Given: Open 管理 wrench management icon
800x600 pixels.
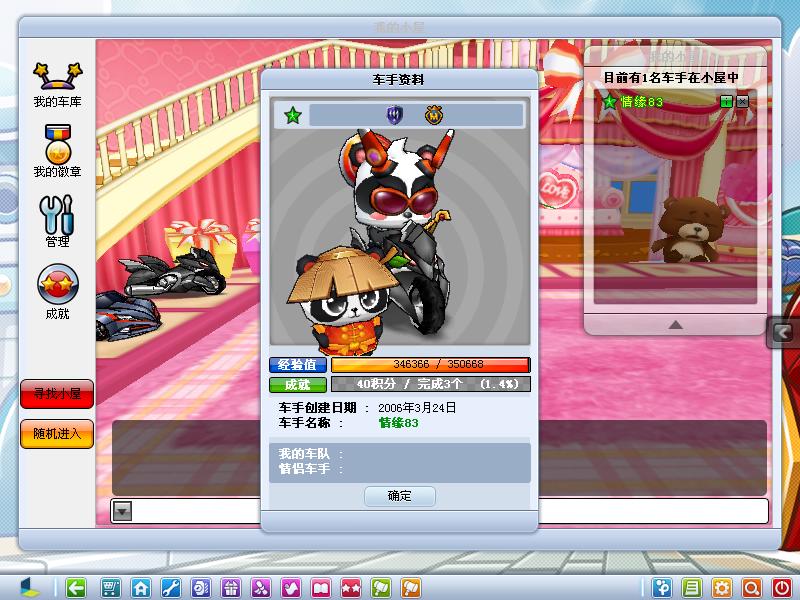Looking at the screenshot, I should (x=57, y=220).
